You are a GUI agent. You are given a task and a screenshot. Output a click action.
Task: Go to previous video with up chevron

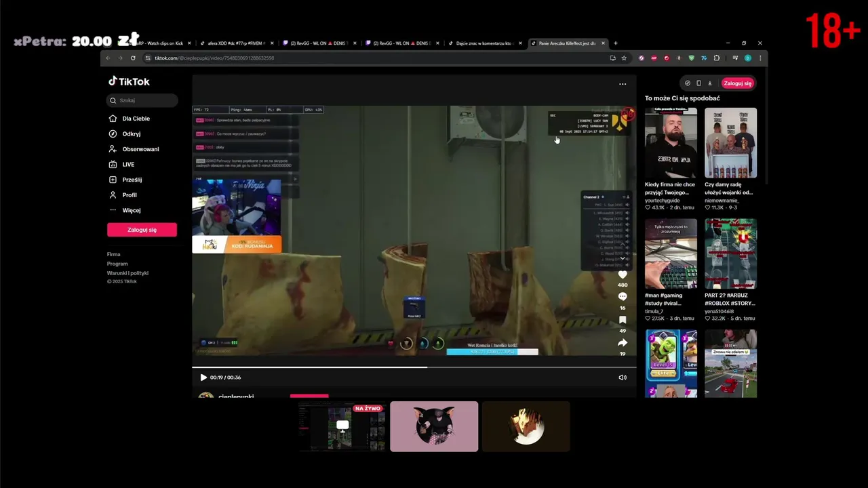pos(623,245)
